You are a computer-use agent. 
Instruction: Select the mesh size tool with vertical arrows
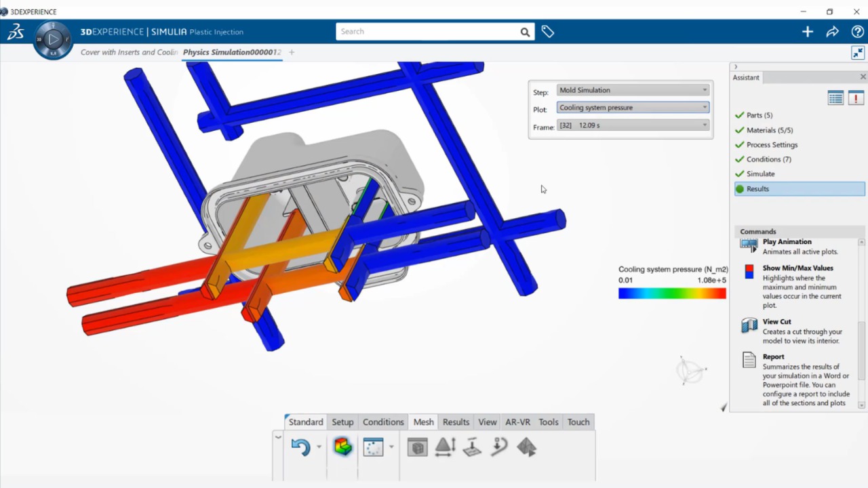445,447
